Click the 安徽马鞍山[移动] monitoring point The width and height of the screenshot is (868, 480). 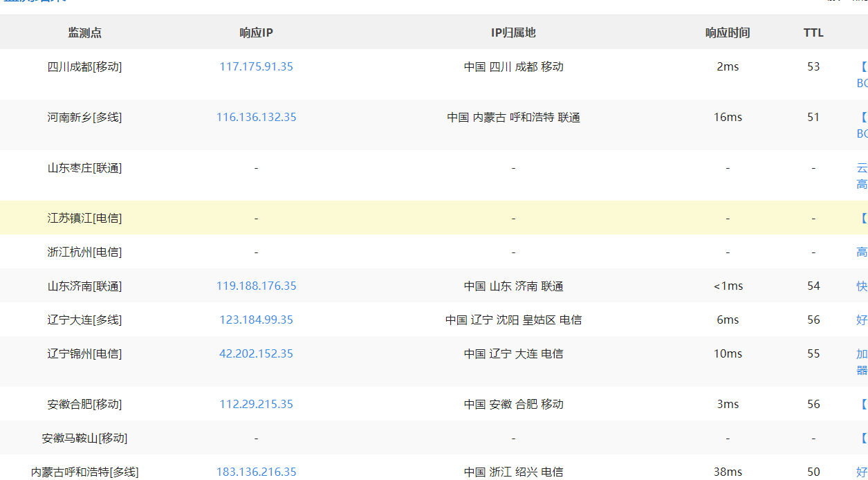pos(84,438)
